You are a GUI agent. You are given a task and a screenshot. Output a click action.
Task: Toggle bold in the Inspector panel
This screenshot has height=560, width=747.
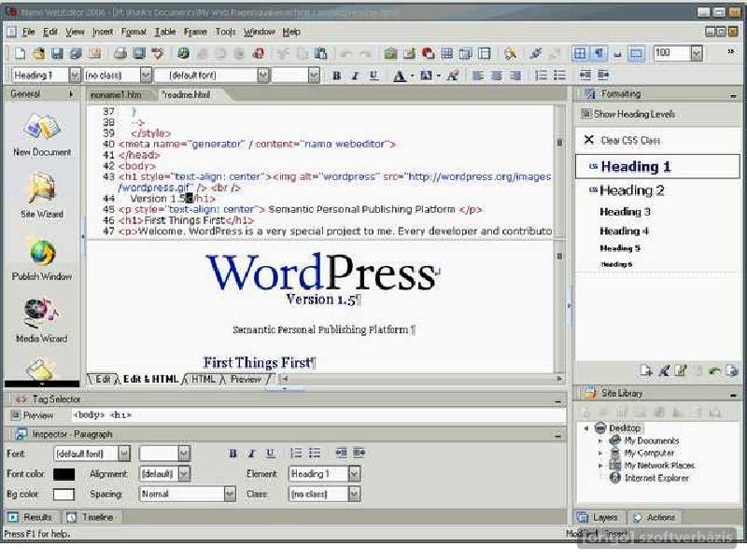[233, 454]
